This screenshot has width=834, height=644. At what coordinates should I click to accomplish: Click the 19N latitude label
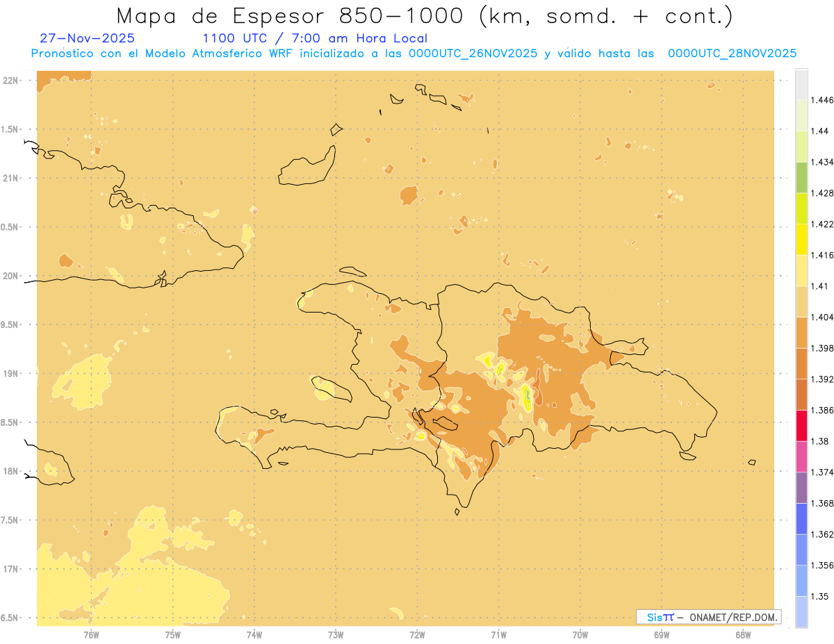pos(12,374)
